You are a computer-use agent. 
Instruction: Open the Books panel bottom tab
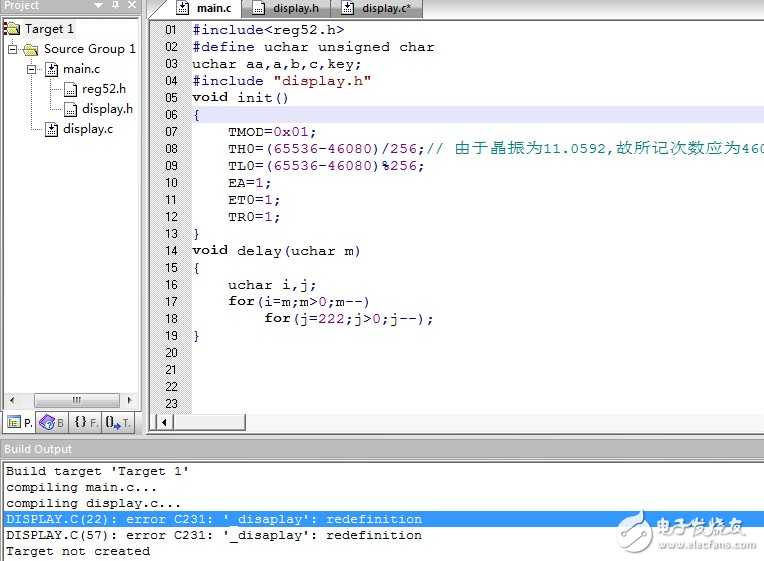click(x=52, y=422)
